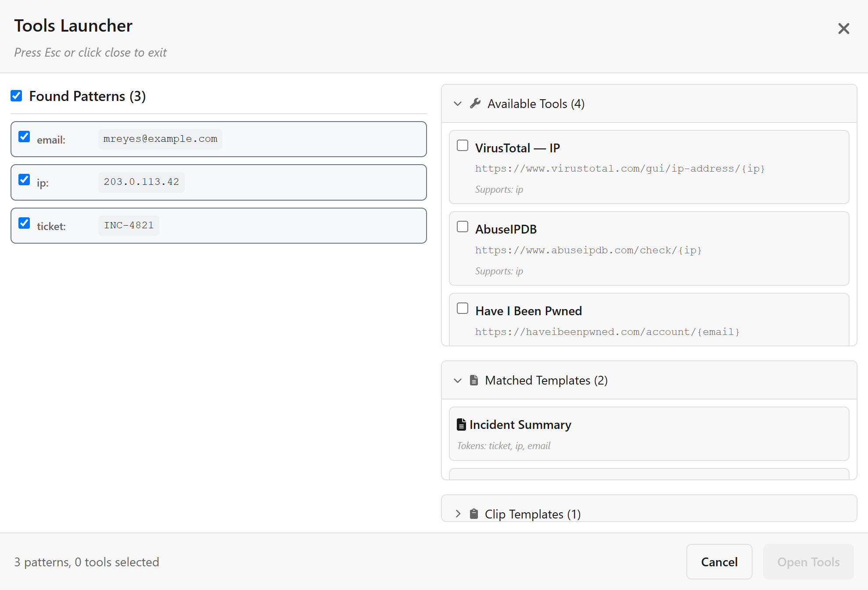Click the 'ticket:' pattern label
This screenshot has height=590, width=868.
tap(51, 227)
